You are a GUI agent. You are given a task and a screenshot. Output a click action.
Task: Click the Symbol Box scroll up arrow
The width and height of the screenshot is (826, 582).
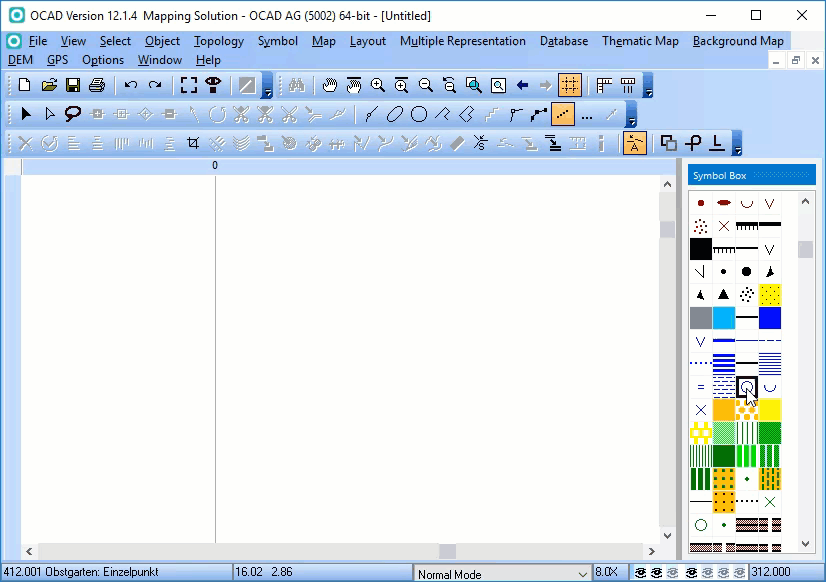coord(805,201)
